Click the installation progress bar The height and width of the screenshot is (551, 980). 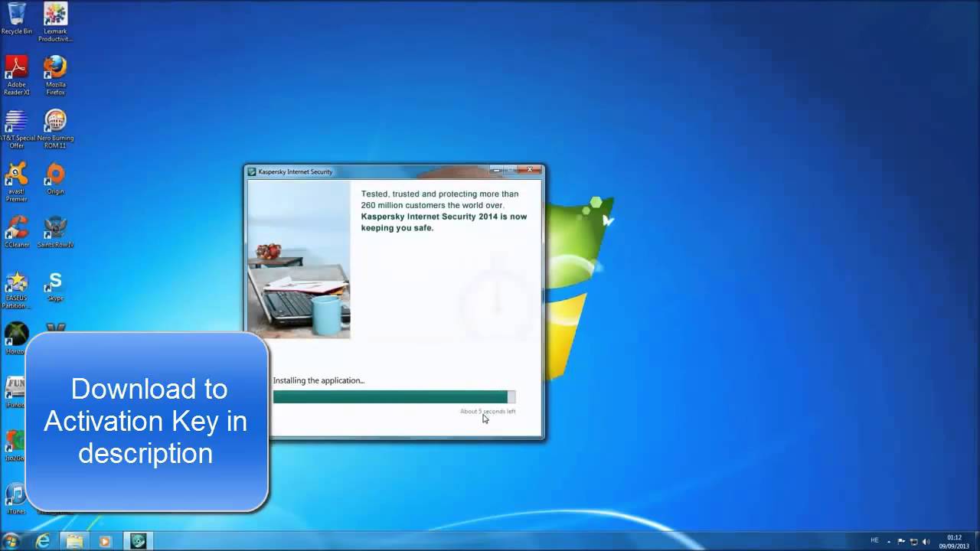coord(394,396)
